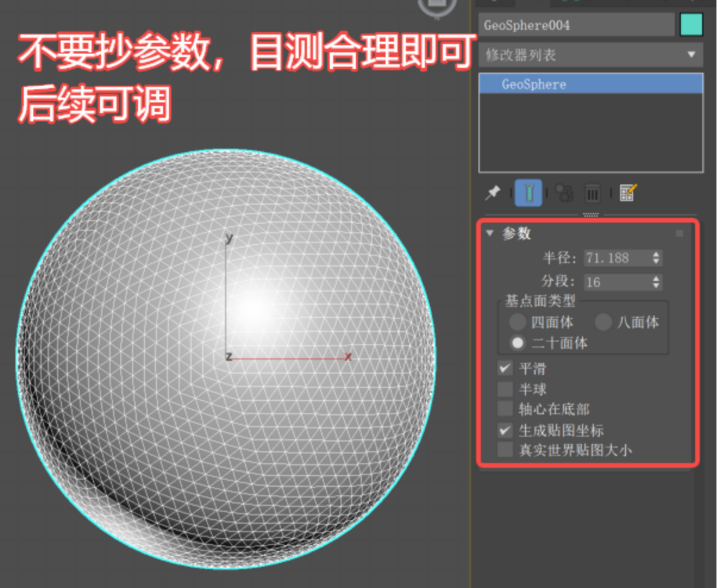Enable the 真实世界贴图大小 checkbox
Viewport: 717px width, 588px height.
pyautogui.click(x=505, y=450)
